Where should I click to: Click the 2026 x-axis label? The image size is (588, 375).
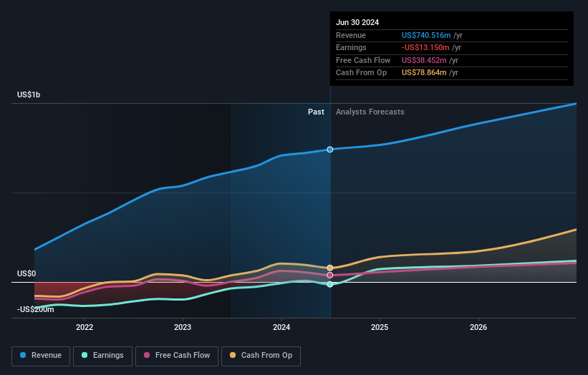(478, 327)
